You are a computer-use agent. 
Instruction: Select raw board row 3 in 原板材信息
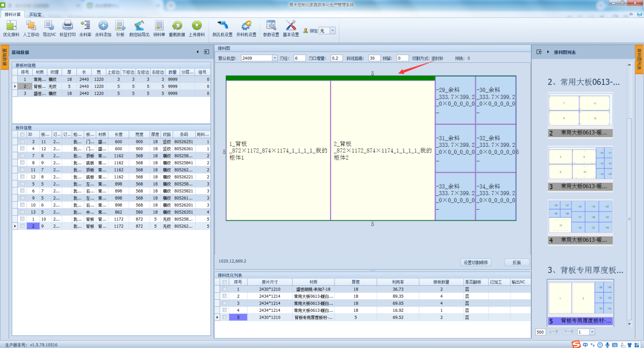(111, 93)
